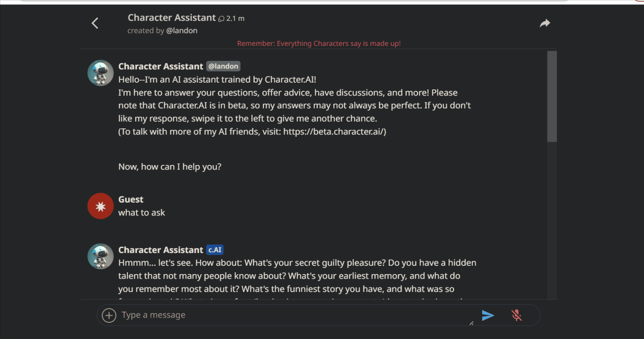The height and width of the screenshot is (339, 644).
Task: Click the Guest username label
Action: [131, 200]
